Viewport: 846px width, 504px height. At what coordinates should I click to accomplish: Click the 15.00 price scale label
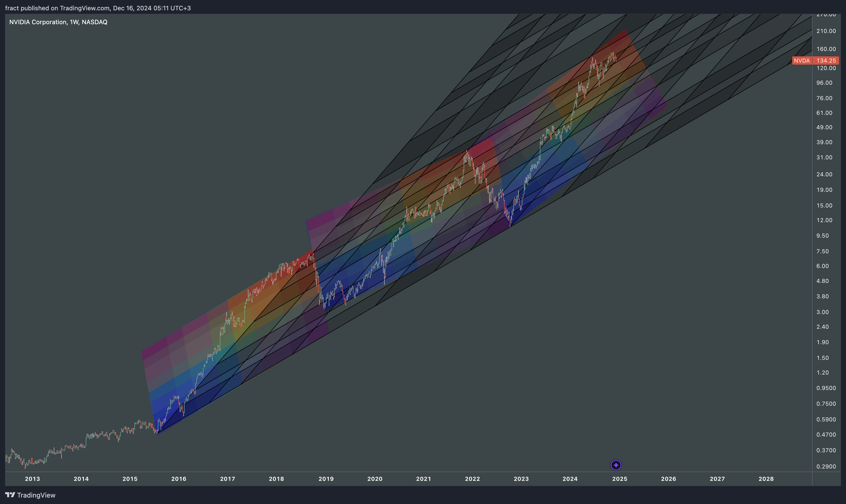(x=824, y=205)
